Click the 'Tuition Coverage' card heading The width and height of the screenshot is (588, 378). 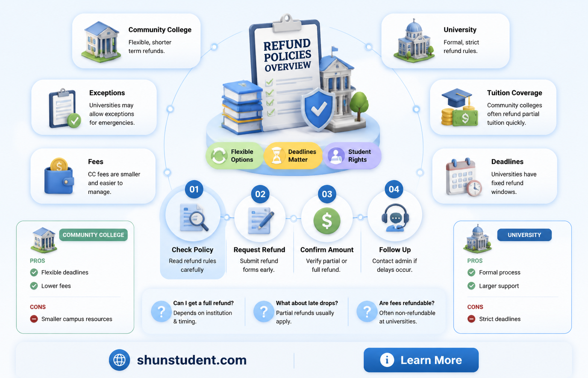(515, 93)
